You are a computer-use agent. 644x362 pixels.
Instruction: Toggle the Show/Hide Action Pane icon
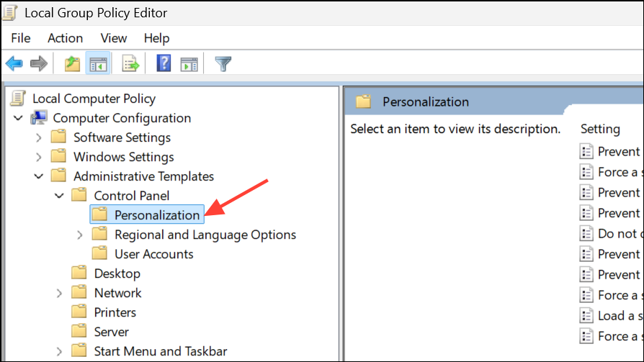pos(189,63)
